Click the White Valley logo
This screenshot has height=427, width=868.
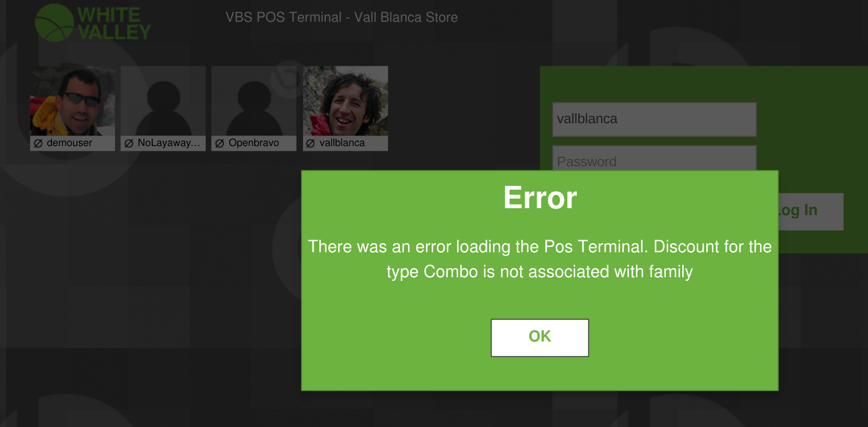click(93, 23)
